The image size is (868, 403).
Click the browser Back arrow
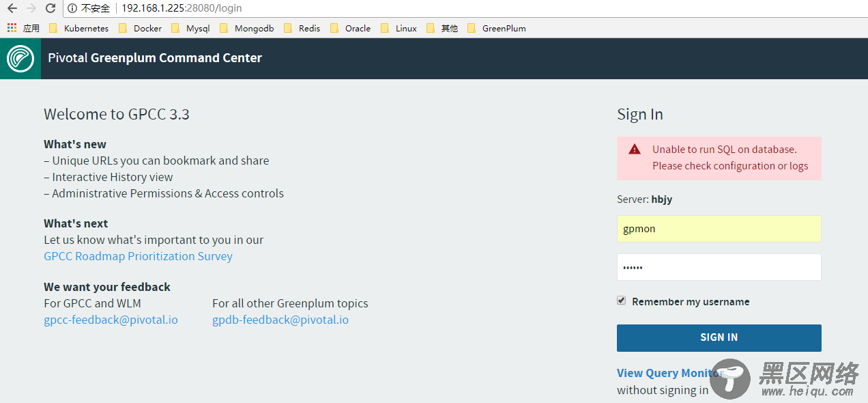coord(12,8)
